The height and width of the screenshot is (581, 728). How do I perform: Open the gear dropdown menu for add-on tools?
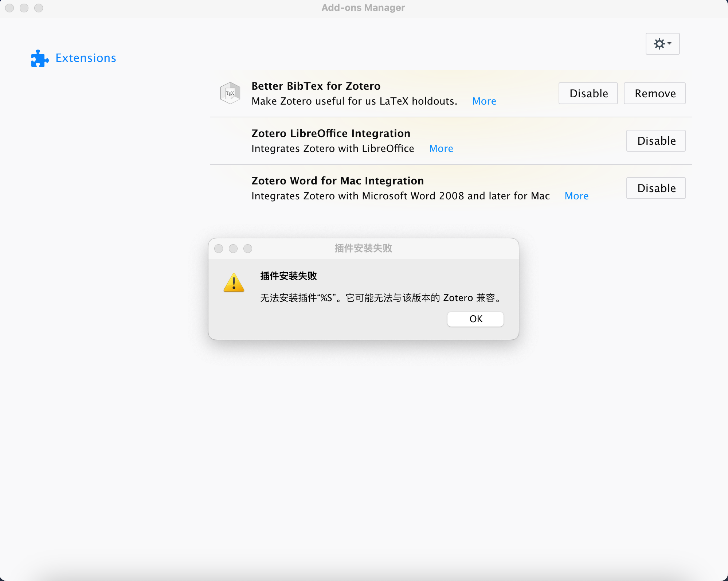[662, 44]
